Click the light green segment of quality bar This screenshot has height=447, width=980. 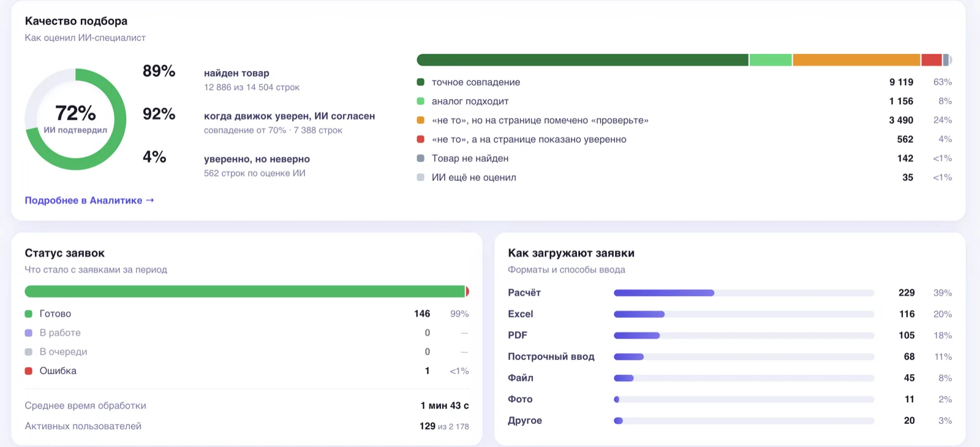click(x=771, y=59)
